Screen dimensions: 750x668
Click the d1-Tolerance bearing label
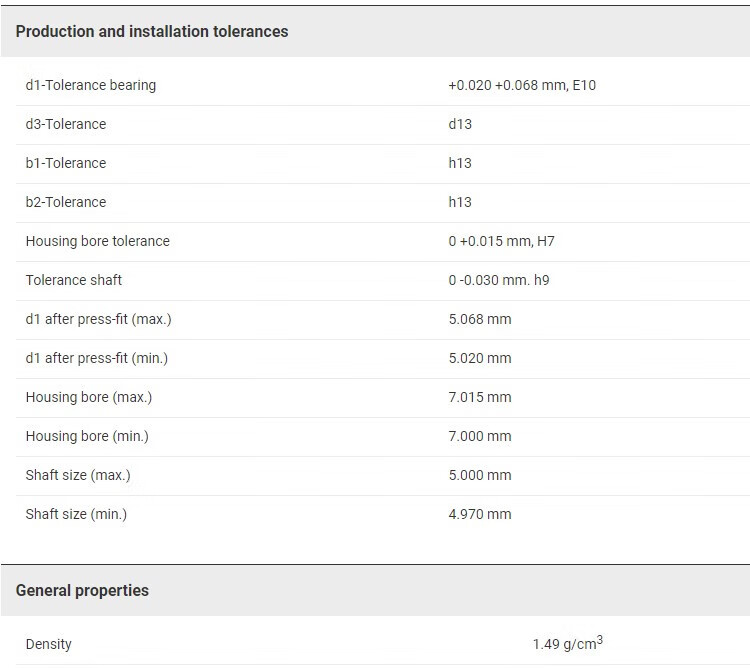(x=91, y=85)
